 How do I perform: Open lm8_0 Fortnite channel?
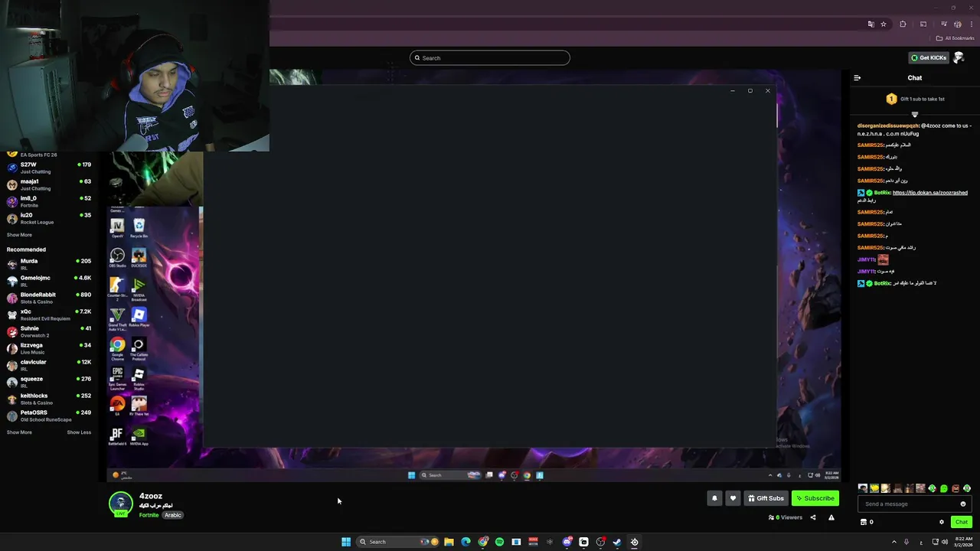click(x=49, y=201)
